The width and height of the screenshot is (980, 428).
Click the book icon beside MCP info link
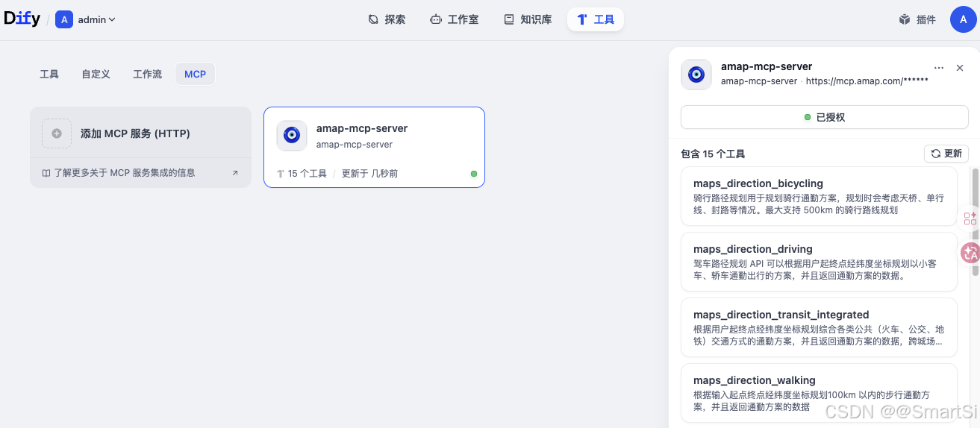pos(46,173)
